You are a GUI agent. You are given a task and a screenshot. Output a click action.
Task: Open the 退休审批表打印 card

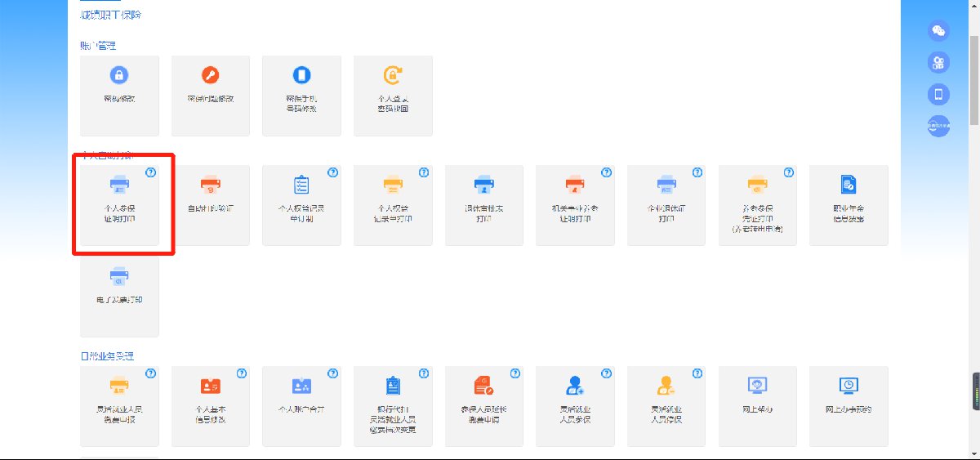point(484,205)
